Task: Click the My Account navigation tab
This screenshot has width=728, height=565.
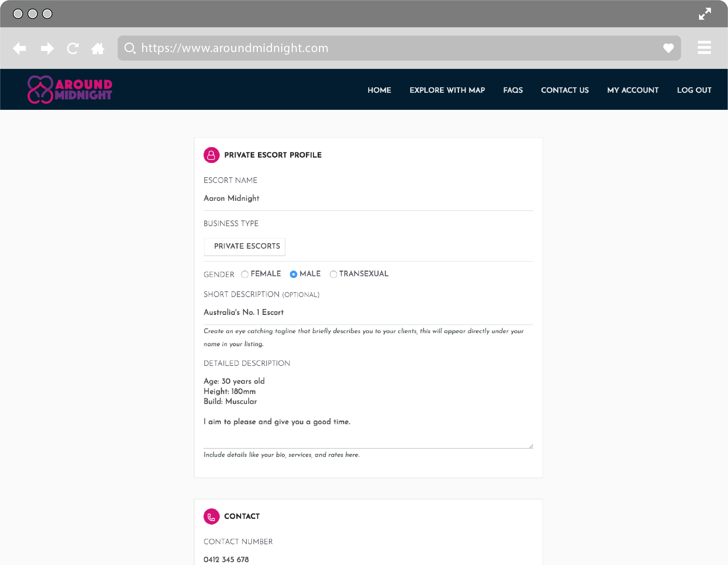Action: click(x=633, y=90)
